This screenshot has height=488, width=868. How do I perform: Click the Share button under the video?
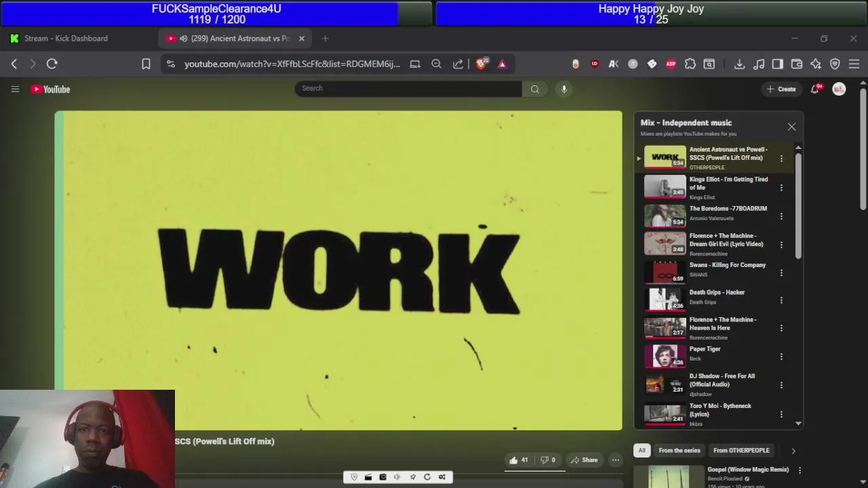(585, 460)
